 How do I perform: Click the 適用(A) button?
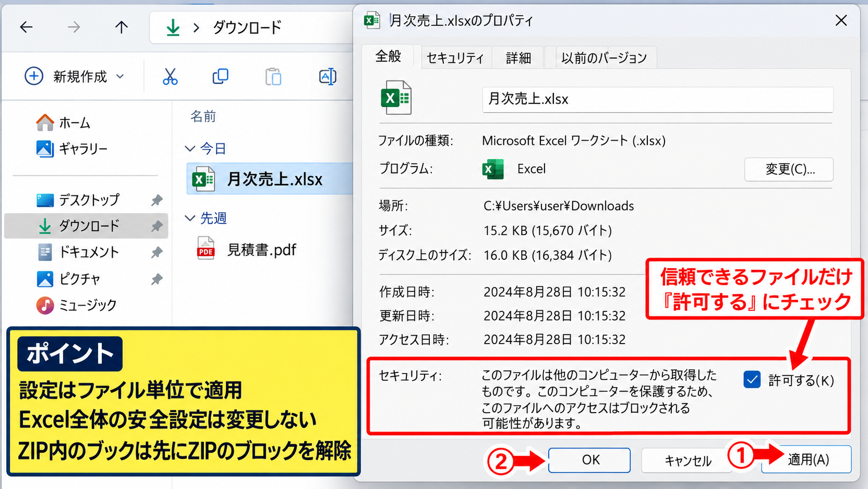tap(806, 459)
